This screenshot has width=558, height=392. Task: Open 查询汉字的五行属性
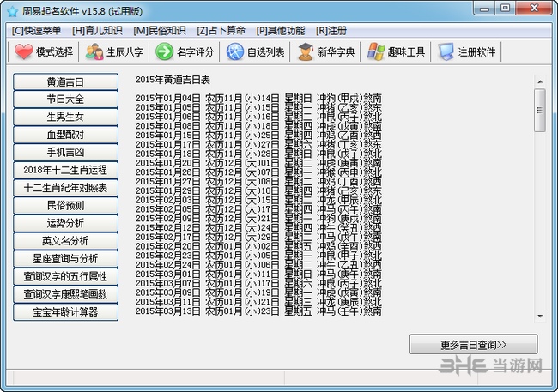(66, 277)
